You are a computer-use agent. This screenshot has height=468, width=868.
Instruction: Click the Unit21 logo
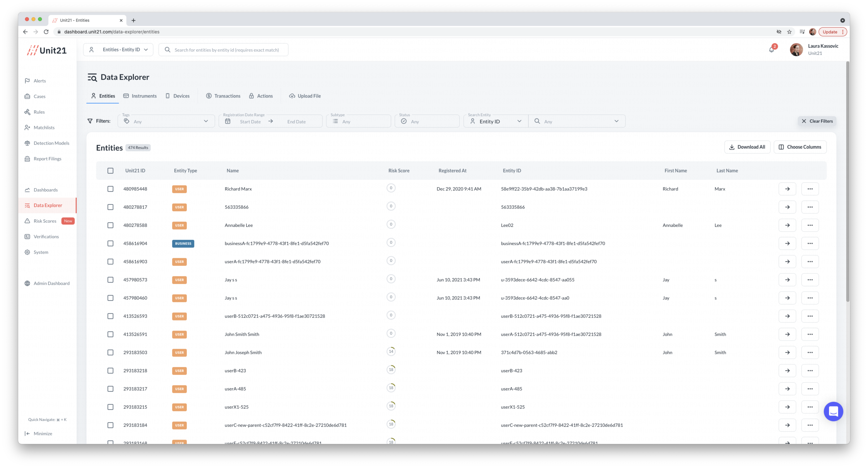(47, 50)
